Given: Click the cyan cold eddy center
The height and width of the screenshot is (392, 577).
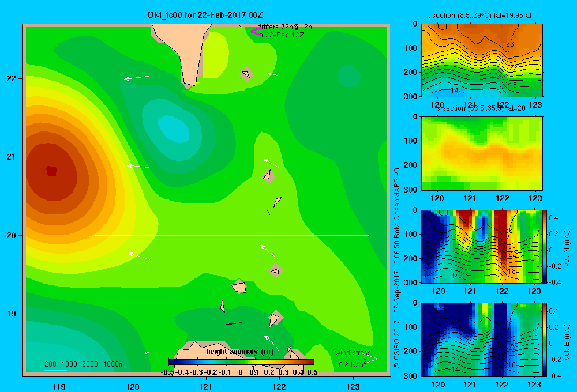Looking at the screenshot, I should (x=174, y=129).
